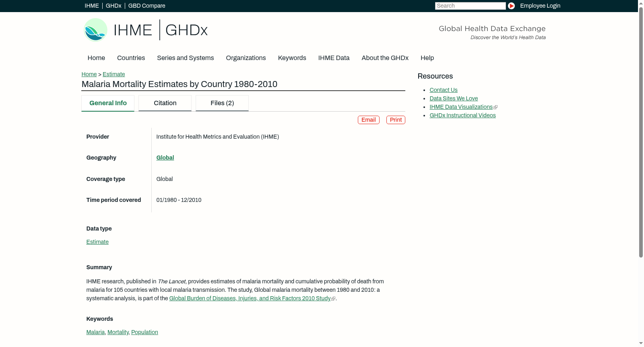Click the Time period covered label
Image resolution: width=644 pixels, height=347 pixels.
click(114, 200)
